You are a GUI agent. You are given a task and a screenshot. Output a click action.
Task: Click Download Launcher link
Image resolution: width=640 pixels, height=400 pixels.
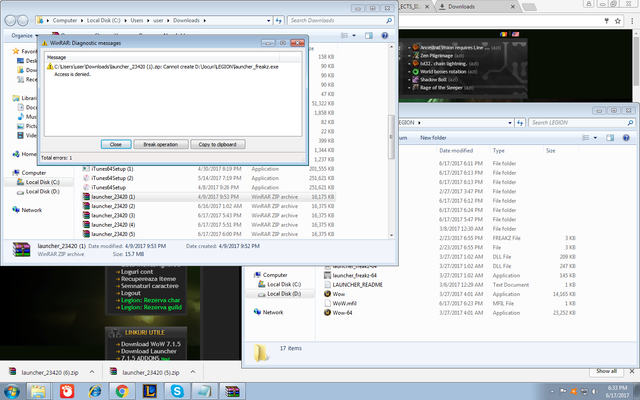pyautogui.click(x=149, y=351)
